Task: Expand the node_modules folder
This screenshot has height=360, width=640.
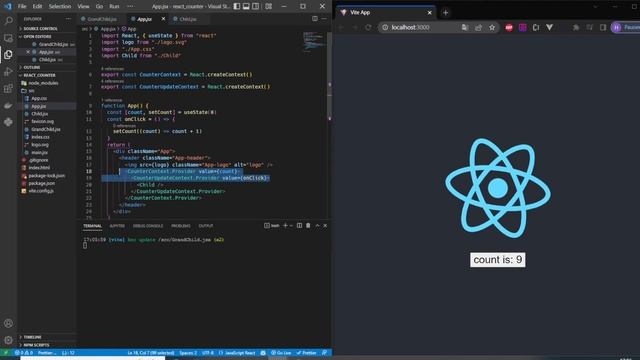Action: (43, 83)
